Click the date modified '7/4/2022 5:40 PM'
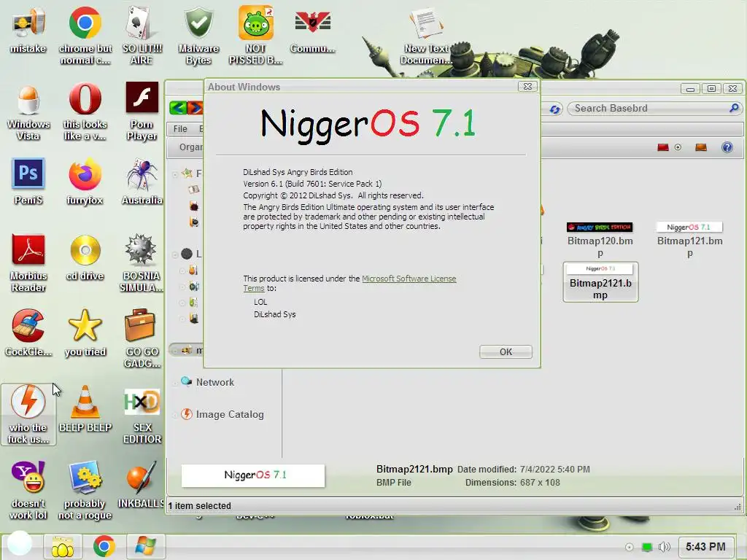The image size is (747, 560). click(554, 470)
